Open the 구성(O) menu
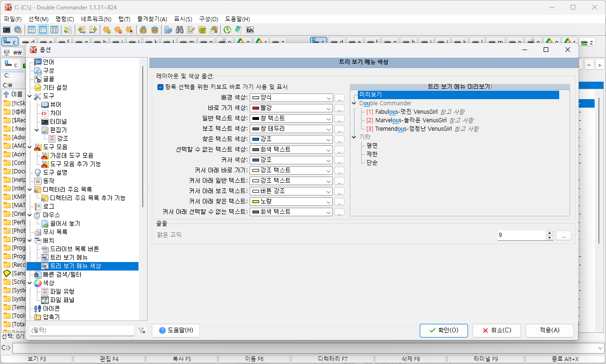 click(x=208, y=19)
